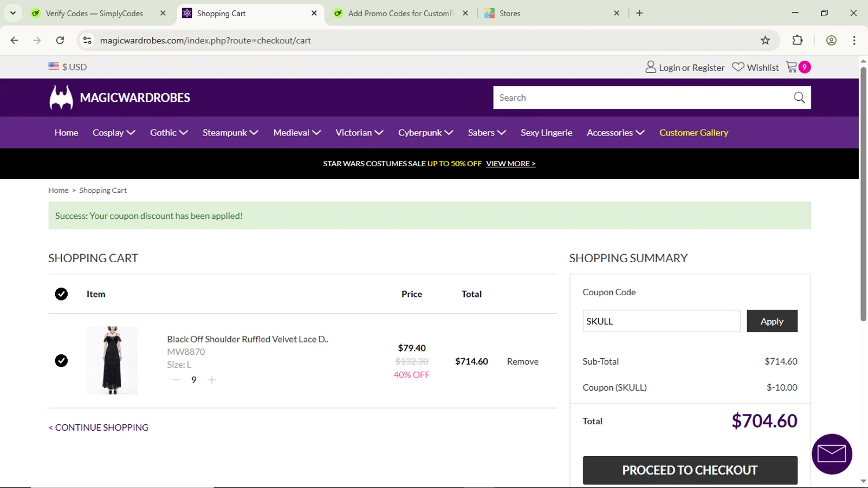Image resolution: width=868 pixels, height=488 pixels.
Task: Open the tab search dropdown arrow
Action: (13, 13)
